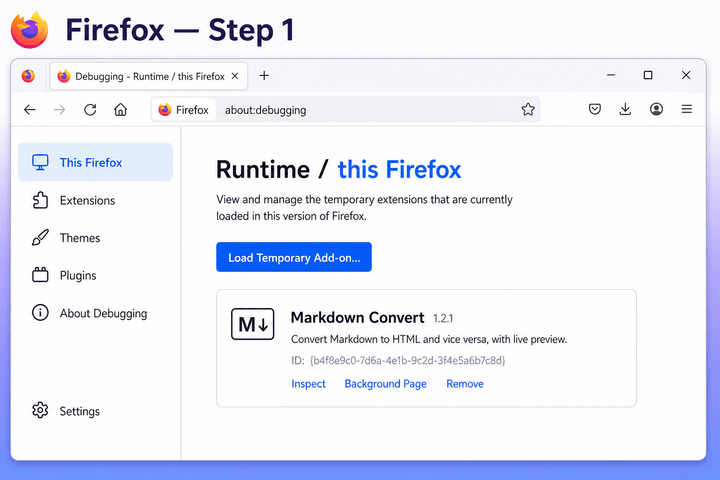
Task: Open the home page icon
Action: (120, 109)
